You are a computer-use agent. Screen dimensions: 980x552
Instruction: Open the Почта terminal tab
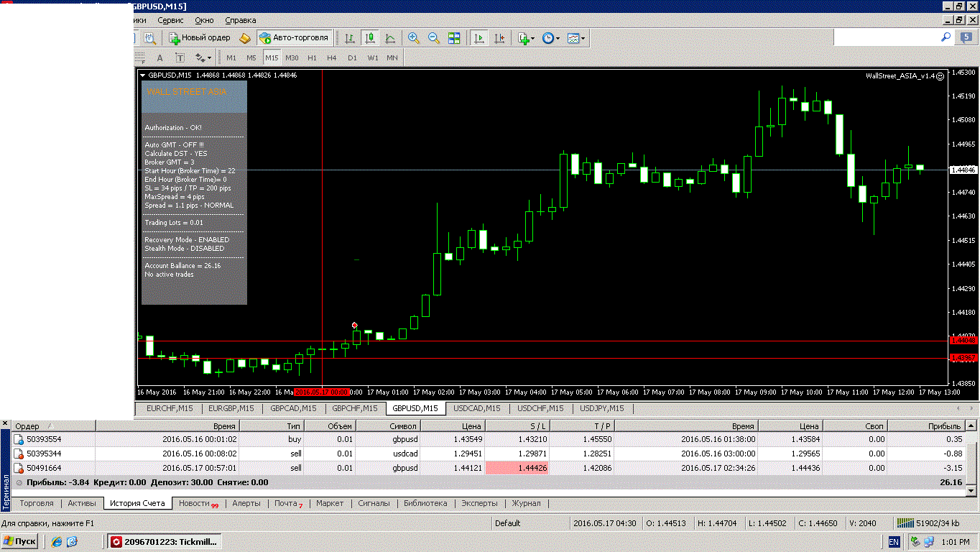point(288,503)
